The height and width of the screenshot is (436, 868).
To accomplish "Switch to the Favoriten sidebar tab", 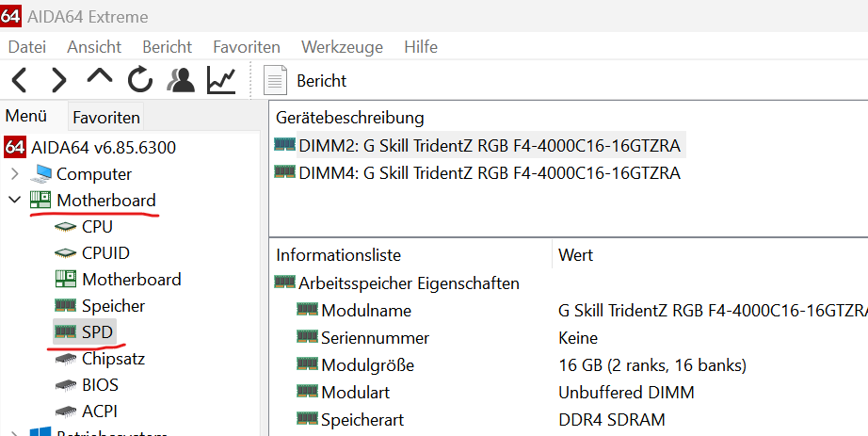I will pos(106,118).
